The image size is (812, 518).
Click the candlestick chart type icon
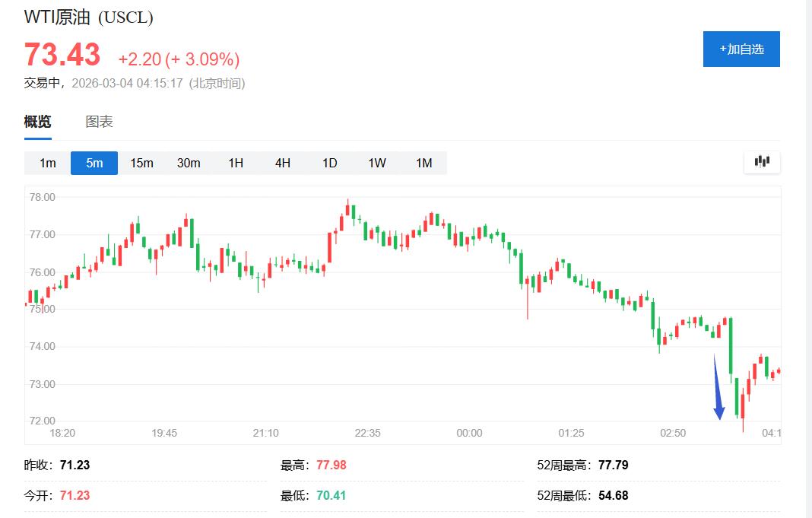point(762,162)
